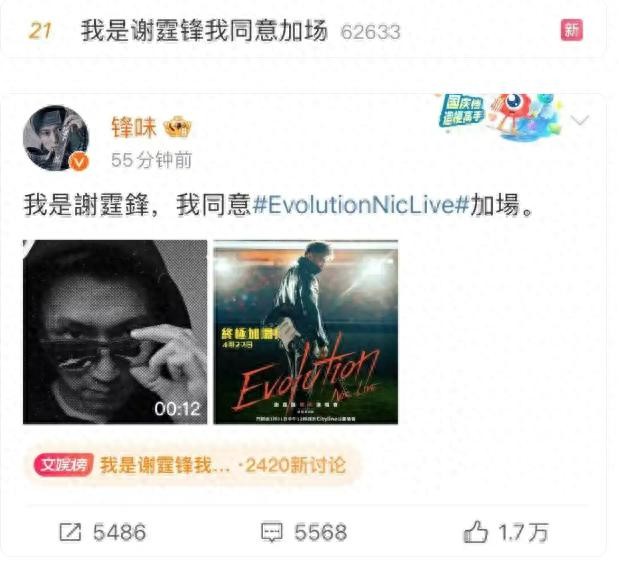Click the orange verified V badge

coord(79,162)
